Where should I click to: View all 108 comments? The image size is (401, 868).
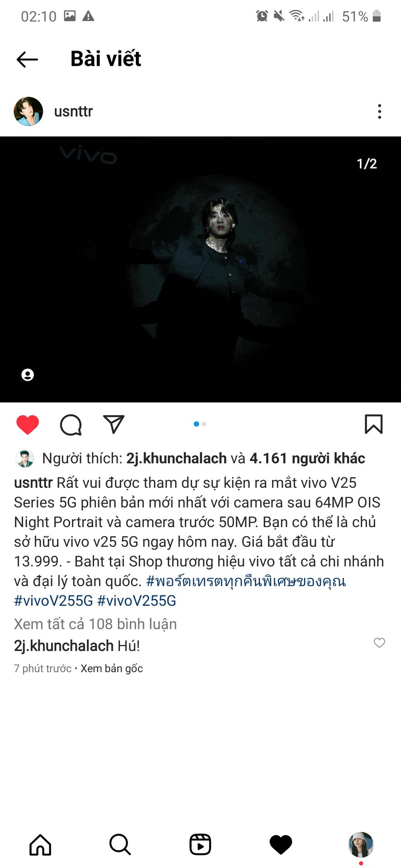coord(95,624)
